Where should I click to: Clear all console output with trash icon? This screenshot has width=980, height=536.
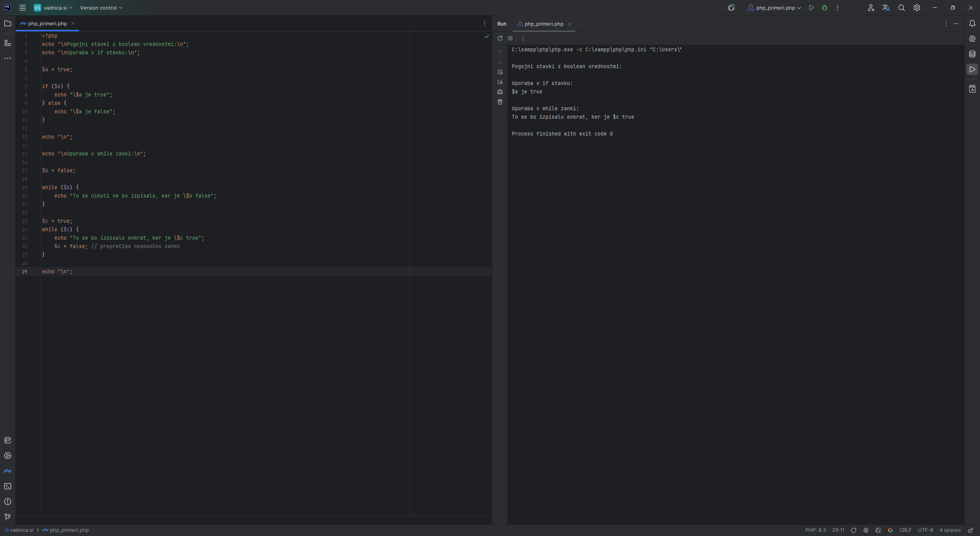coord(500,102)
